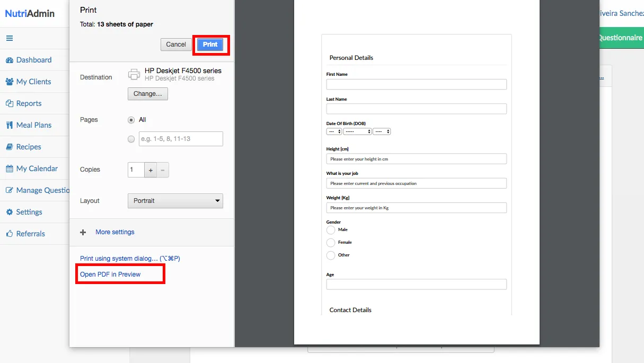
Task: Click the Dashboard gauge icon
Action: coord(10,60)
